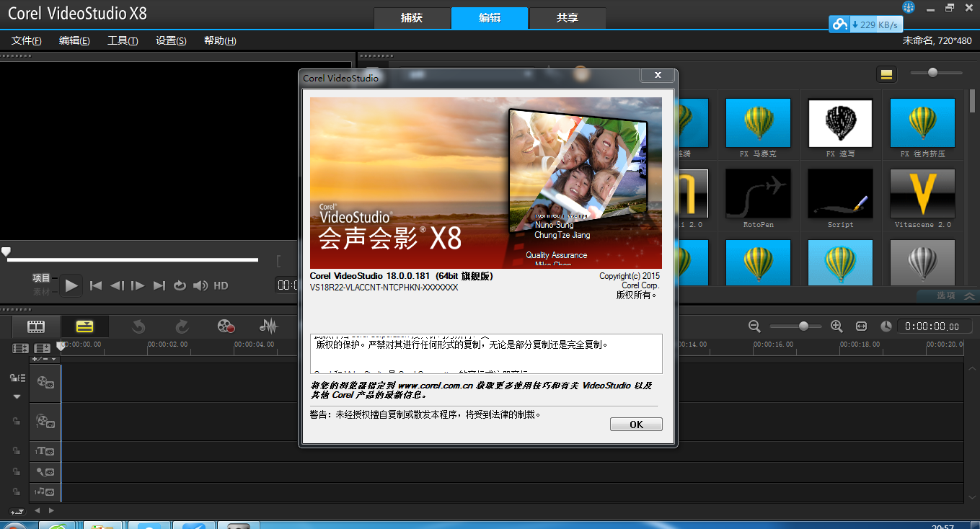Viewport: 980px width, 529px height.
Task: Click the cloud download speed icon
Action: pyautogui.click(x=840, y=25)
